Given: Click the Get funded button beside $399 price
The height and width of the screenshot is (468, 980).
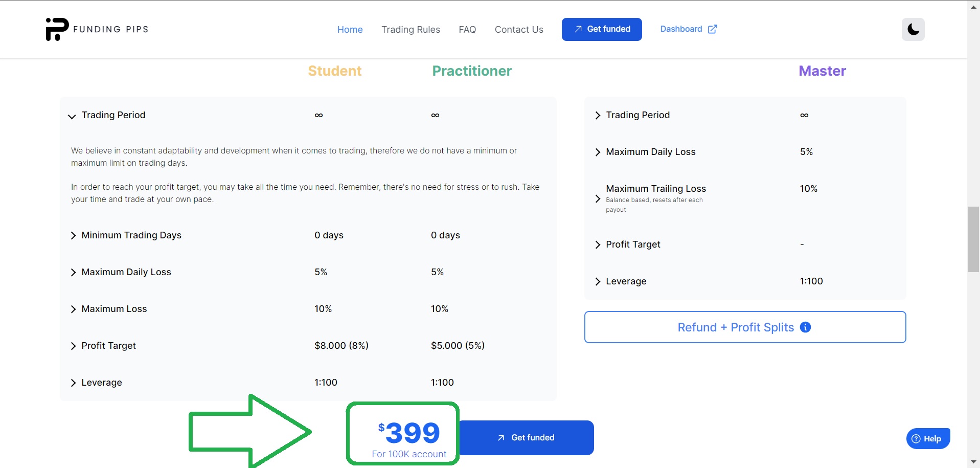Looking at the screenshot, I should [527, 438].
